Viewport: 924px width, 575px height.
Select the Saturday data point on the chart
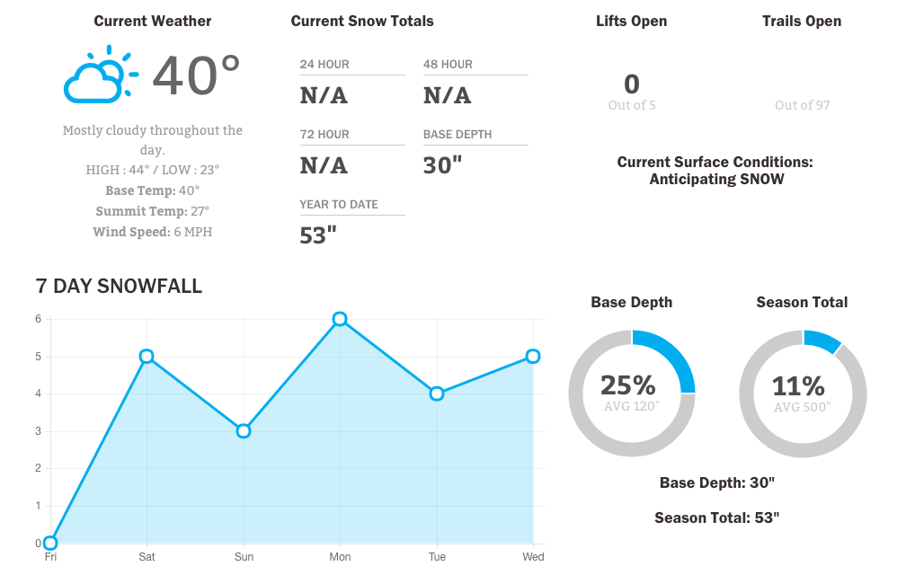(x=147, y=357)
